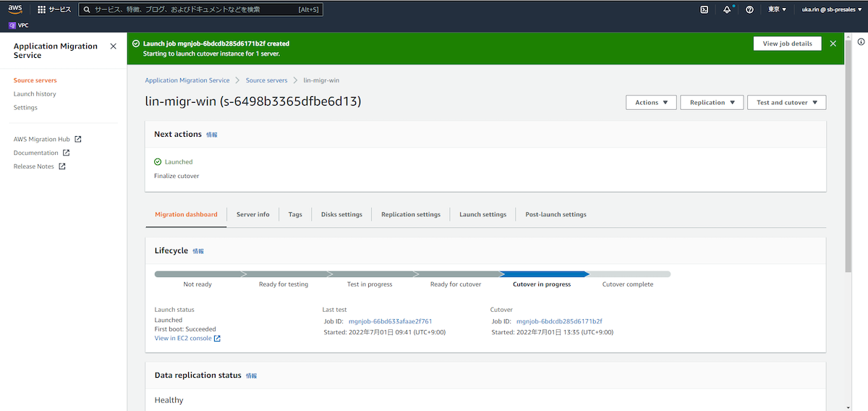Click the AWS logo home icon
This screenshot has height=411, width=868.
point(15,9)
